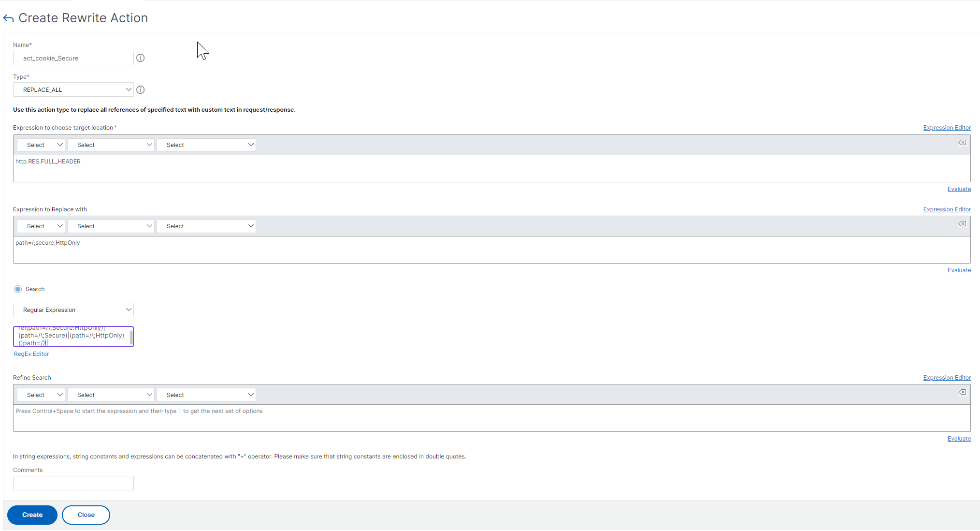Select the Search radio button
The image size is (980, 531).
tap(17, 289)
